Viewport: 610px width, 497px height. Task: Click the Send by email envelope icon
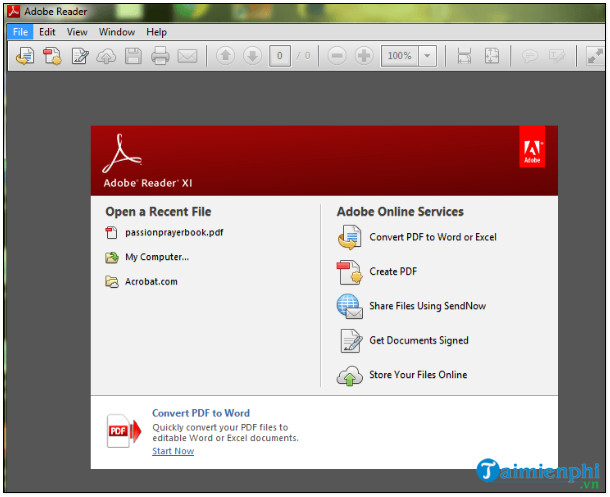click(187, 56)
